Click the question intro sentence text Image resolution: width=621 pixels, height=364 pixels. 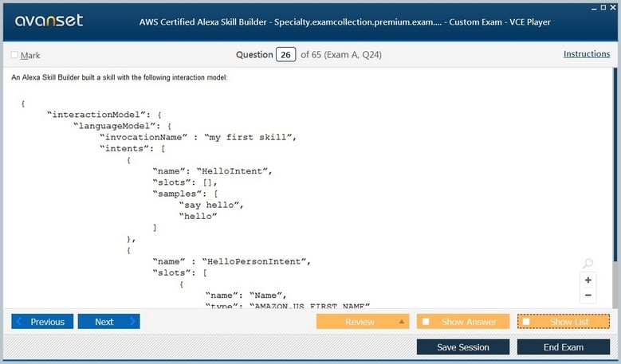[120, 77]
